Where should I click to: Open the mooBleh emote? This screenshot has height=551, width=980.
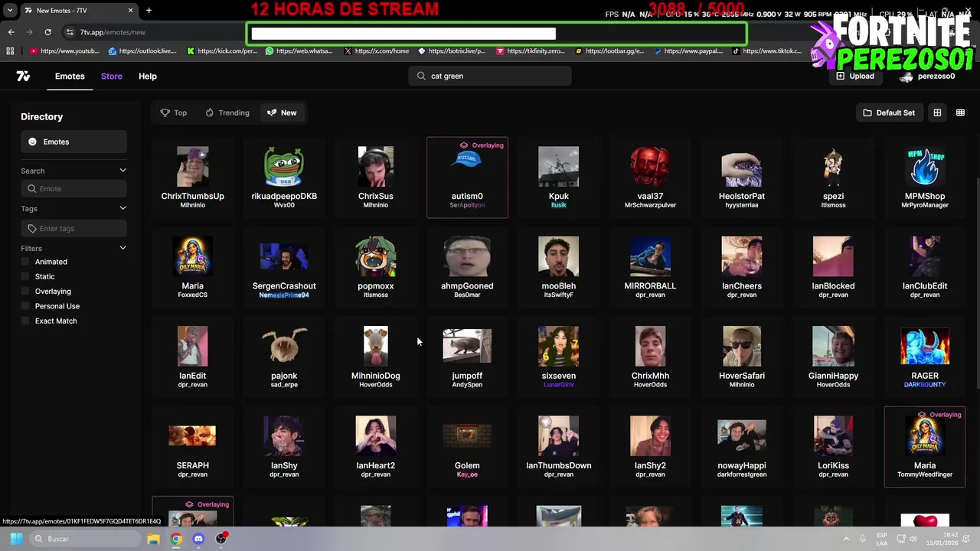tap(559, 267)
